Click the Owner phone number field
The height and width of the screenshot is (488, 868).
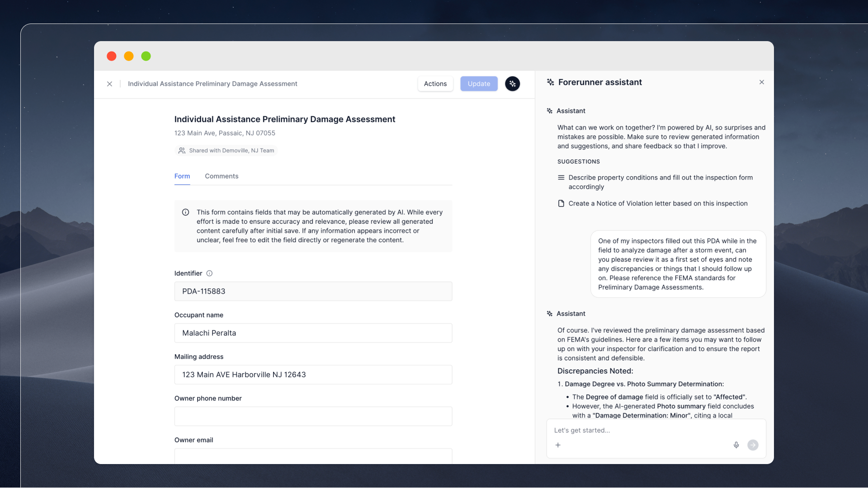tap(313, 416)
